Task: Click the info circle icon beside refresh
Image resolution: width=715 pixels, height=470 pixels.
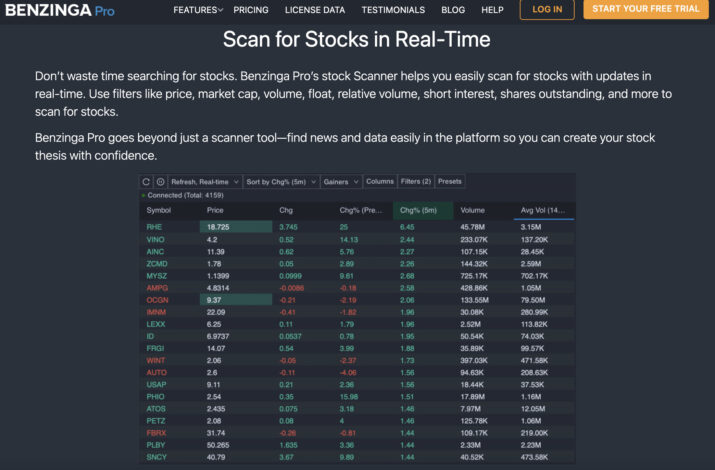Action: click(x=161, y=182)
